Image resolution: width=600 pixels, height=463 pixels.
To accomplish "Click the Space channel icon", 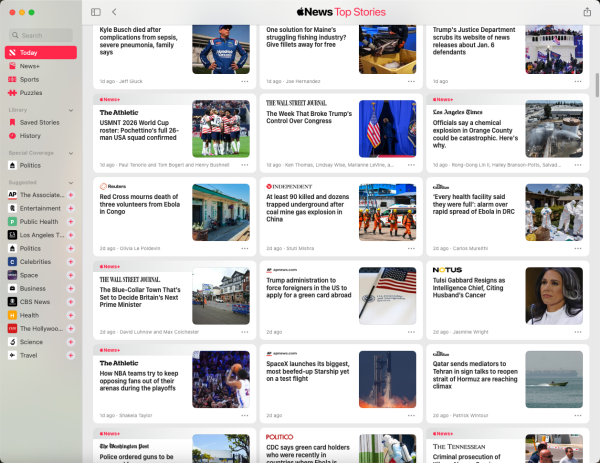I will (x=12, y=275).
